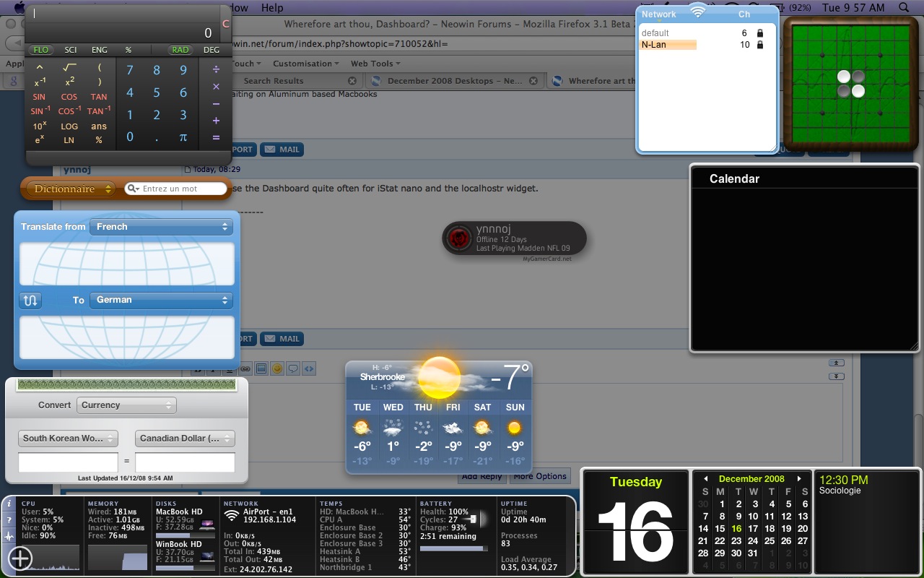Viewport: 924px width, 578px height.
Task: Open the Customisation bookmarks dropdown in Firefox
Action: (306, 64)
